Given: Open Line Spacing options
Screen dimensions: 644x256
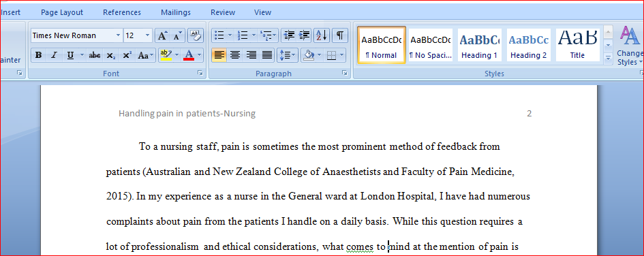Looking at the screenshot, I should tap(288, 55).
